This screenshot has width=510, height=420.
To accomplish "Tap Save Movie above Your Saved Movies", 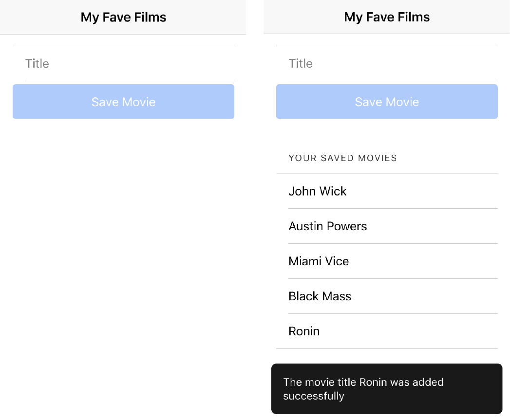I will tap(387, 101).
